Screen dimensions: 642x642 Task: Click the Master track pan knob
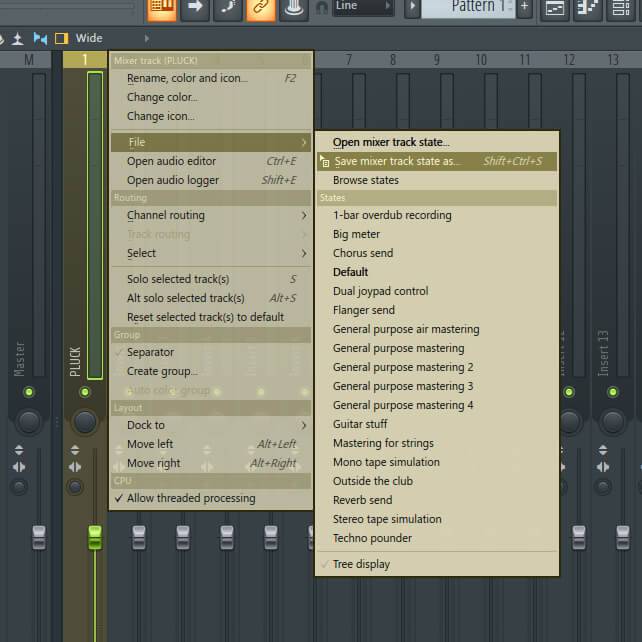(x=28, y=421)
